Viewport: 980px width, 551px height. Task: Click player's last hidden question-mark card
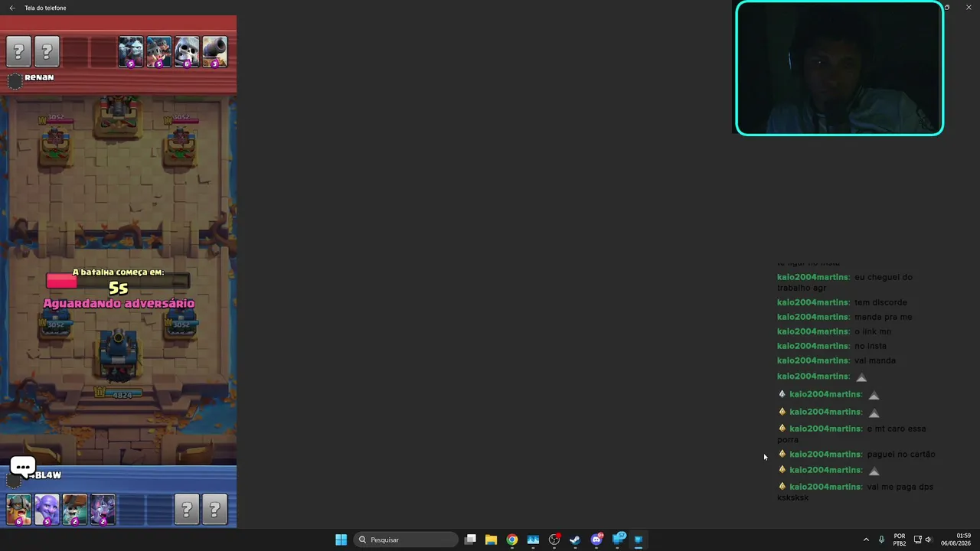coord(215,510)
